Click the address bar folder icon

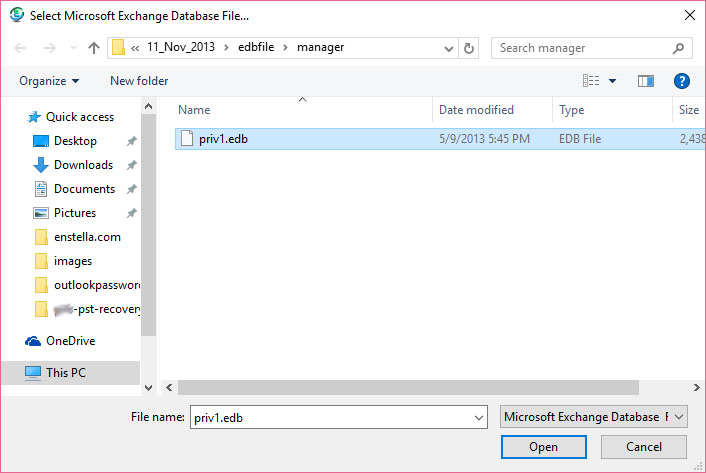click(x=118, y=47)
